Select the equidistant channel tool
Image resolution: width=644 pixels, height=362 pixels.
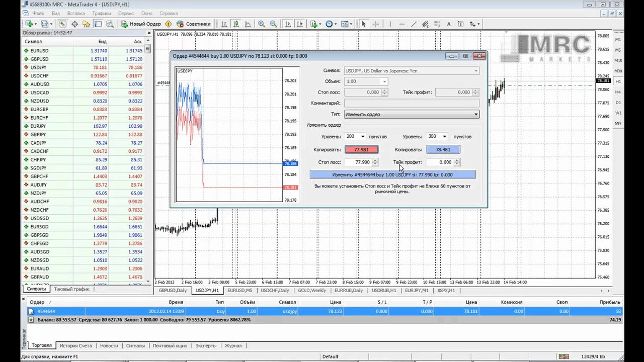(x=425, y=24)
